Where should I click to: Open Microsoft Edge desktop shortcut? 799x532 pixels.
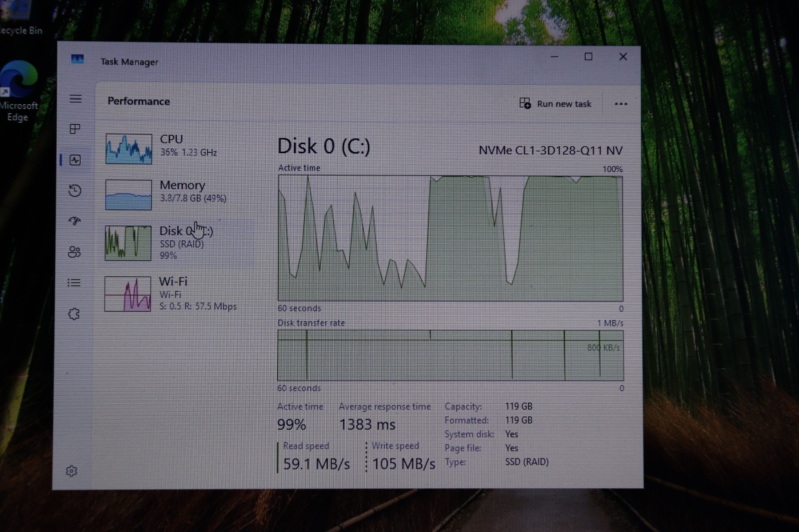point(18,92)
